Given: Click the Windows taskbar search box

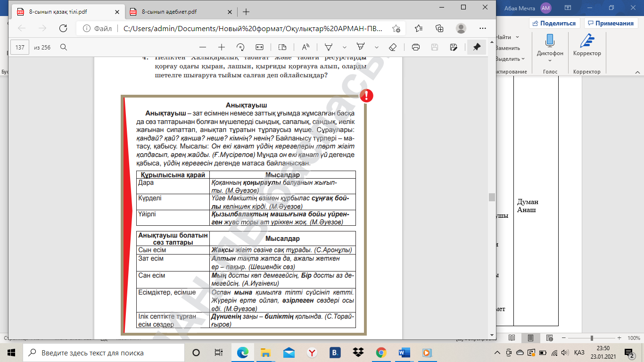Looking at the screenshot, I should [x=104, y=353].
